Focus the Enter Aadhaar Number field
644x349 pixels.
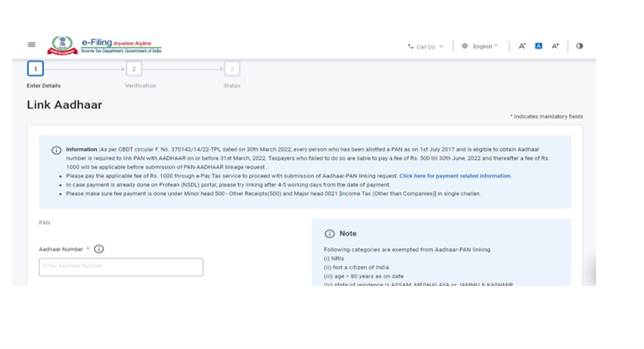121,267
